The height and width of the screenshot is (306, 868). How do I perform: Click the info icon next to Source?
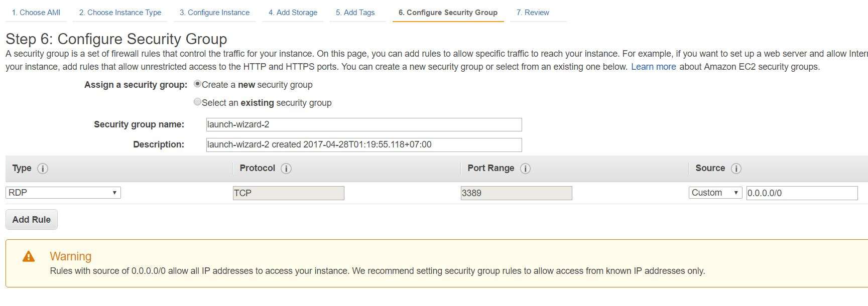[736, 169]
